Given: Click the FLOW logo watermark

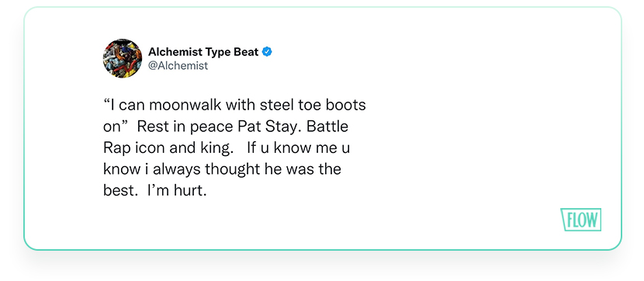Looking at the screenshot, I should pyautogui.click(x=580, y=220).
